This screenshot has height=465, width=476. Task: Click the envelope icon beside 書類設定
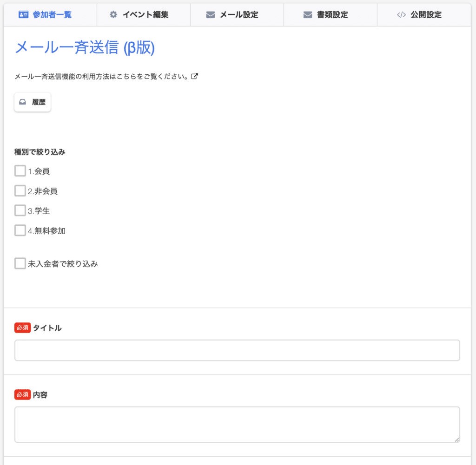click(x=308, y=14)
